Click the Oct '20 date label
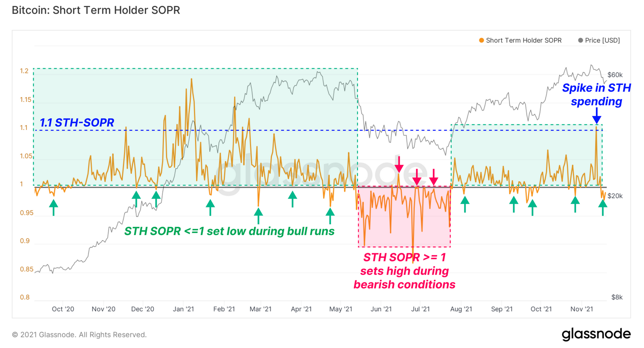 coord(63,309)
